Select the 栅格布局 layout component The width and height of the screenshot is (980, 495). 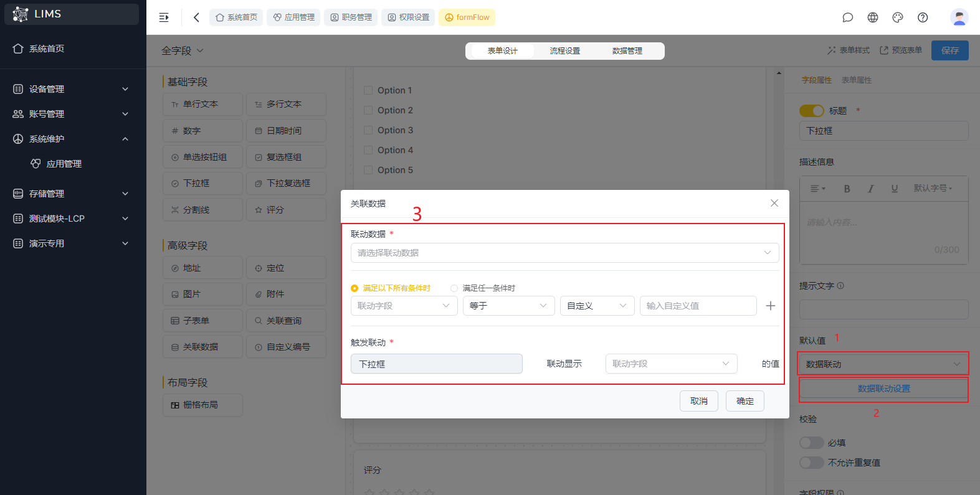(203, 405)
